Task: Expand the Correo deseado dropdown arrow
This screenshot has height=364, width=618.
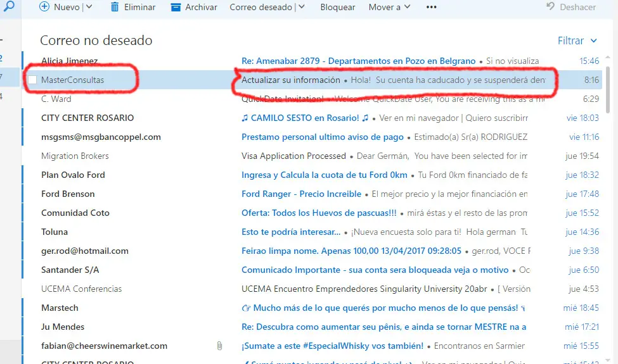Action: click(x=302, y=7)
